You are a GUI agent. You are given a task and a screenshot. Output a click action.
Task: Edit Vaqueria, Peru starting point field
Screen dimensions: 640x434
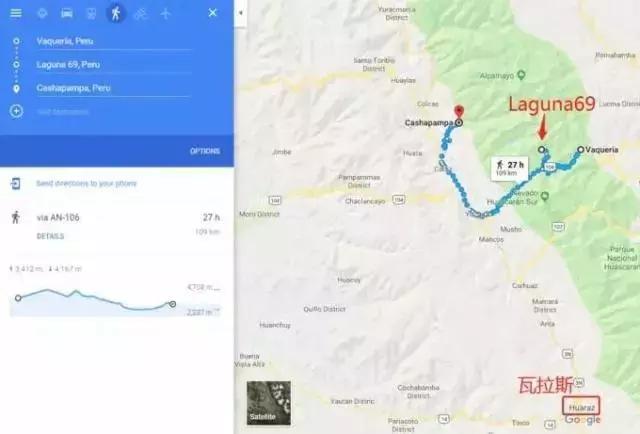coord(114,41)
